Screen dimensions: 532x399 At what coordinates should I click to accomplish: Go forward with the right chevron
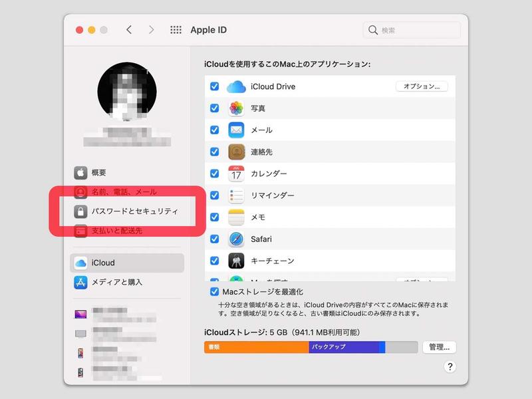tap(152, 30)
